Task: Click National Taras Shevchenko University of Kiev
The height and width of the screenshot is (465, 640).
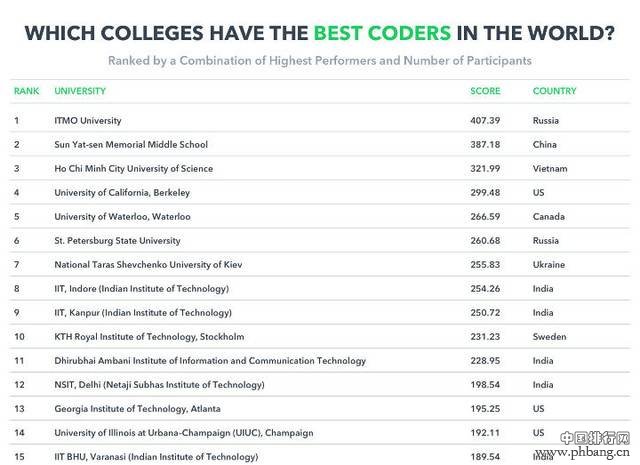Action: pos(148,265)
